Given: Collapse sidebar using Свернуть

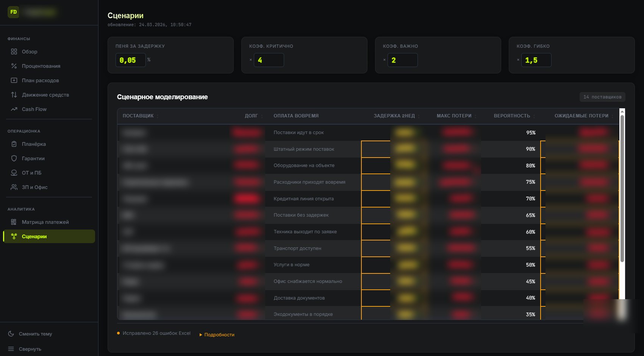Looking at the screenshot, I should [30, 349].
